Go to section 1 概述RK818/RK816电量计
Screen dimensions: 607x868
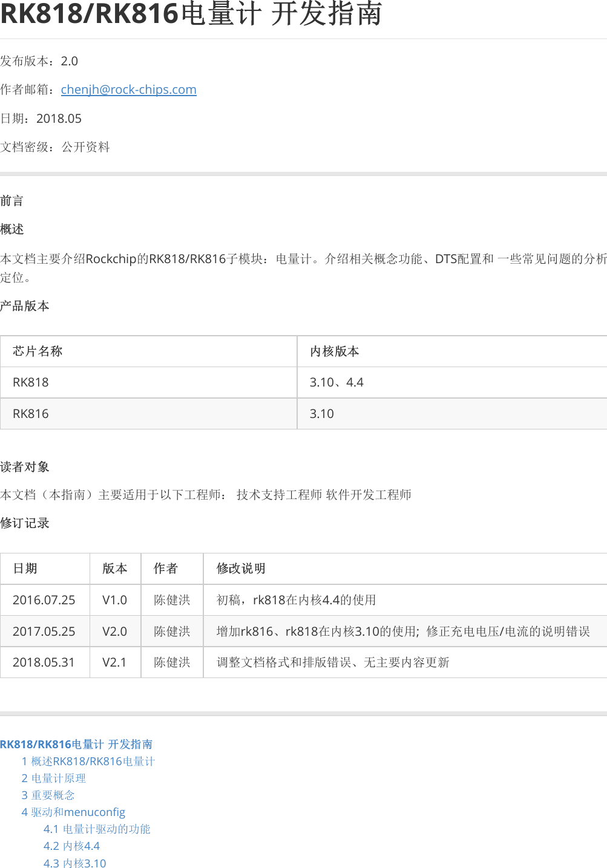88,761
